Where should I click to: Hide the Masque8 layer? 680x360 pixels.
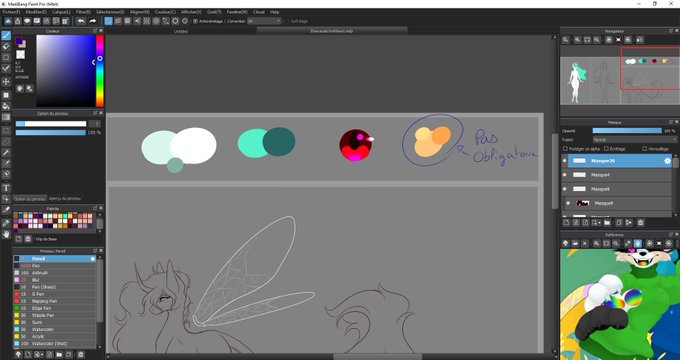[564, 189]
